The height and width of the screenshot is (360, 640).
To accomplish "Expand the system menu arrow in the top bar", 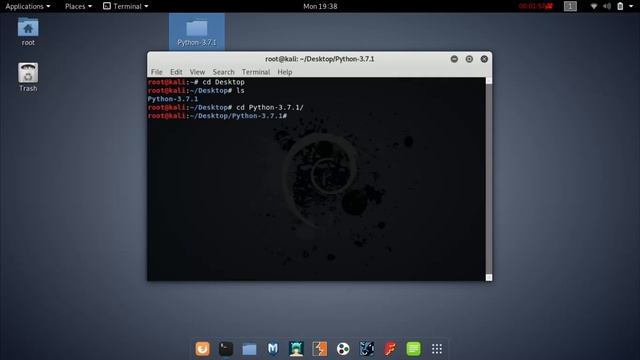I will click(x=631, y=6).
